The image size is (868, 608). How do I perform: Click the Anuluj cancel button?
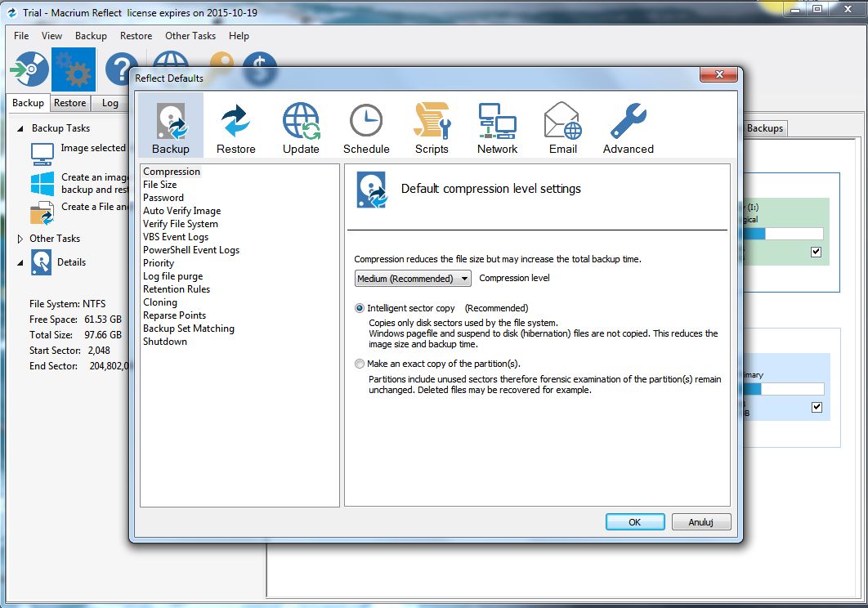tap(701, 522)
